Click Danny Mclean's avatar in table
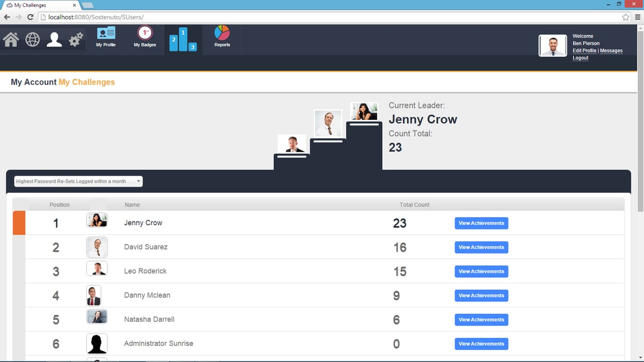The height and width of the screenshot is (362, 644). tap(94, 295)
